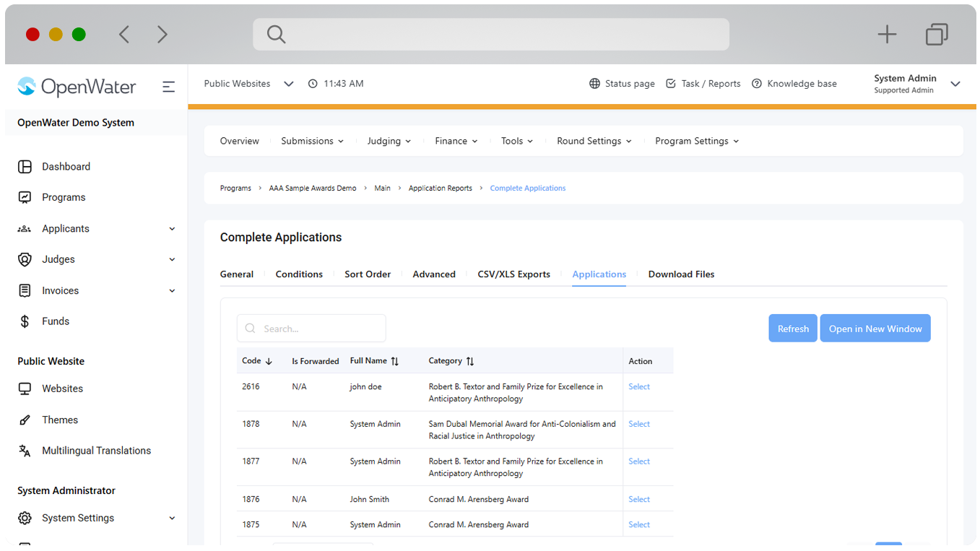Click the name John Smith in row 1876
The image size is (980, 551).
point(370,500)
